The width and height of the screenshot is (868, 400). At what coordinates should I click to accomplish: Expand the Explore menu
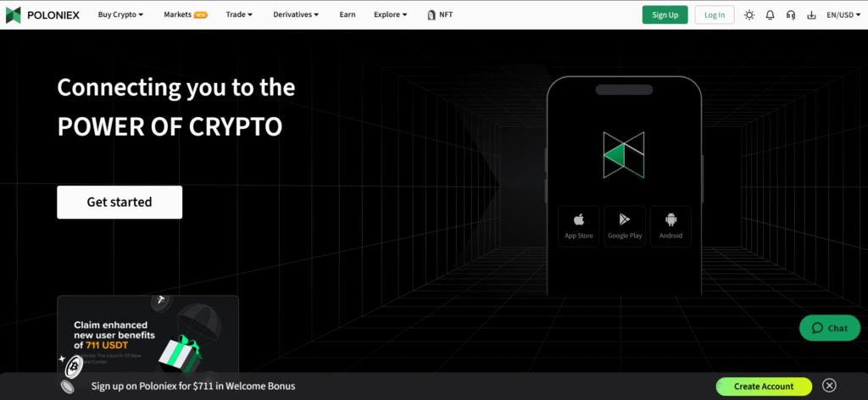390,15
